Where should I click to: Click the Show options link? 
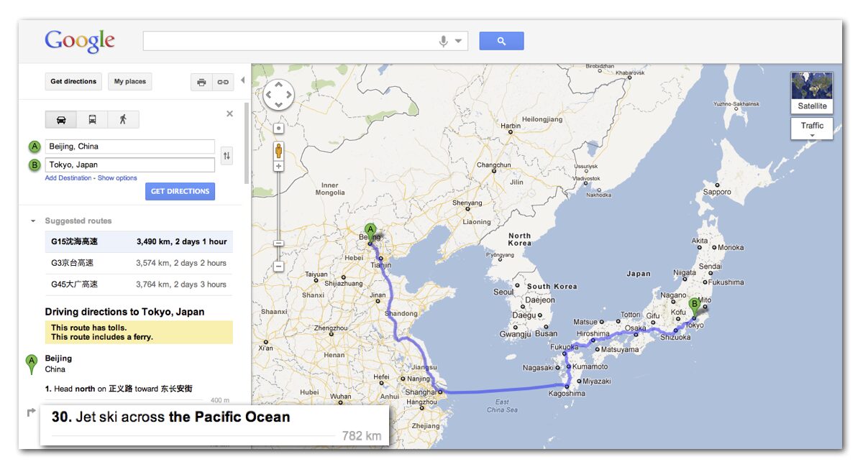(x=117, y=178)
